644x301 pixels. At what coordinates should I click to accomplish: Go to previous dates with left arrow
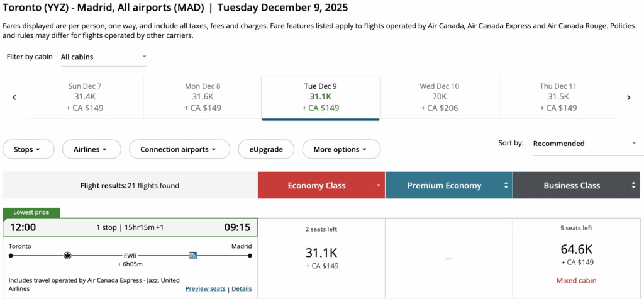click(x=14, y=98)
